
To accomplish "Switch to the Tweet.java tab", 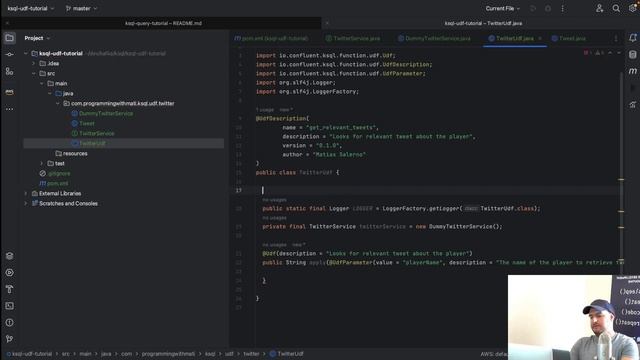I will pos(569,38).
